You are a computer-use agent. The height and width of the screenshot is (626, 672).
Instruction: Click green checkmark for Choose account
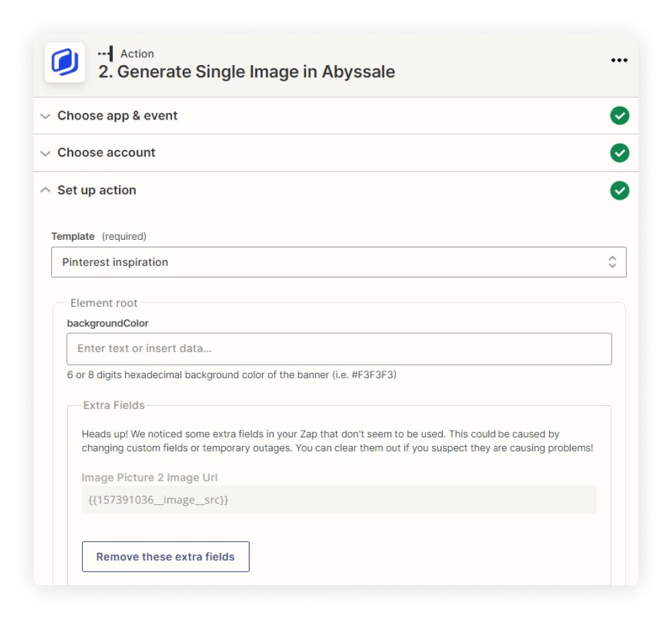[x=620, y=153]
